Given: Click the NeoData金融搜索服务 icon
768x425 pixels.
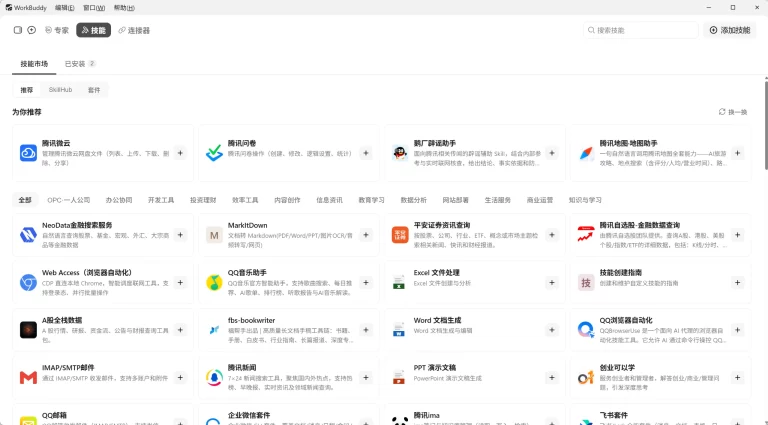Looking at the screenshot, I should pyautogui.click(x=28, y=235).
